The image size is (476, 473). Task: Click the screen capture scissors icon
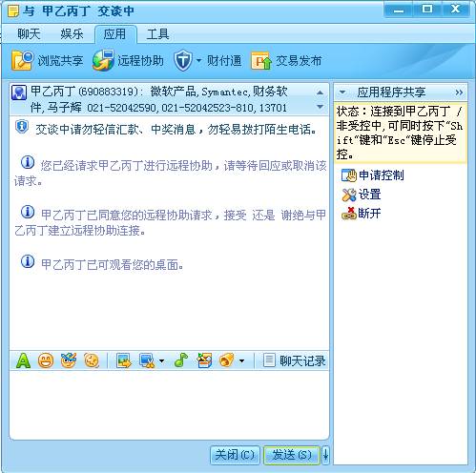pos(147,360)
